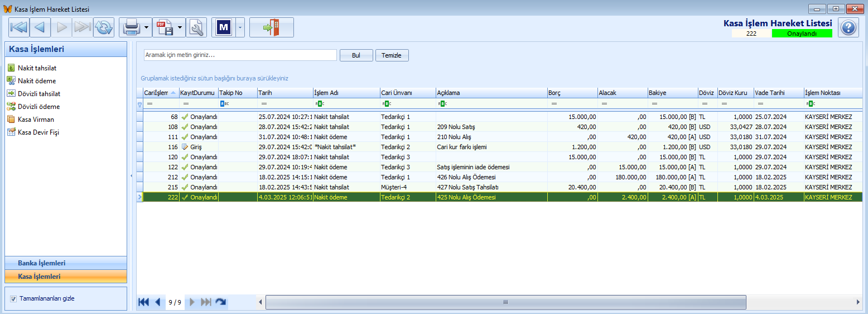Viewport: 868px width, 314px height.
Task: Click Müşteri-4 cell
Action: pyautogui.click(x=407, y=187)
